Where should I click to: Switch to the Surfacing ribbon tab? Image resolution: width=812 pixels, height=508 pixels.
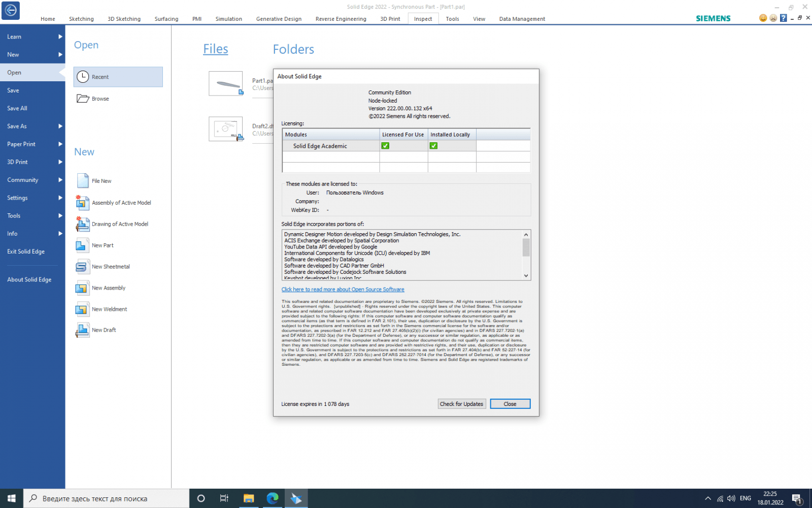[166, 19]
